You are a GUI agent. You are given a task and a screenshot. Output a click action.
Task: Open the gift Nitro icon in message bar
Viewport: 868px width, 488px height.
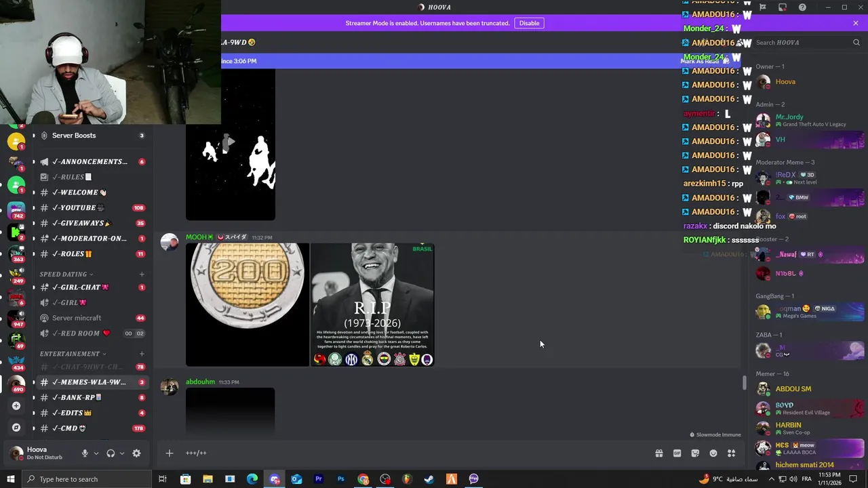658,453
